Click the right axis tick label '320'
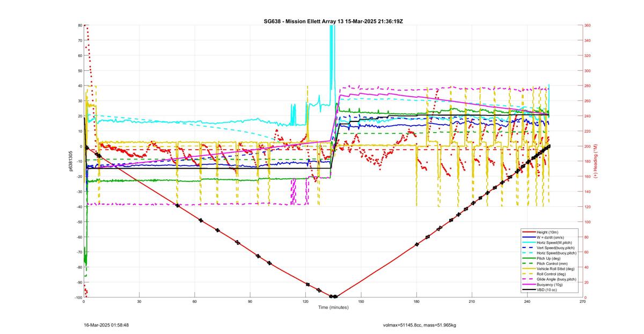The width and height of the screenshot is (644, 334). (588, 55)
